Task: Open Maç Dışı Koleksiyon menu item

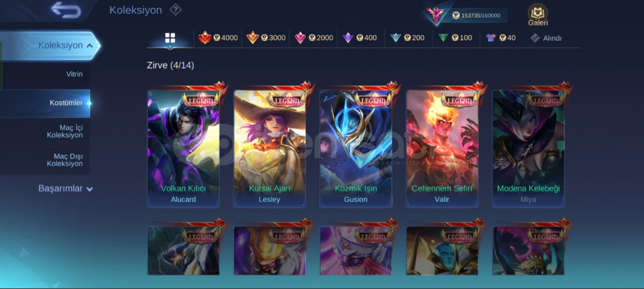Action: pyautogui.click(x=45, y=160)
